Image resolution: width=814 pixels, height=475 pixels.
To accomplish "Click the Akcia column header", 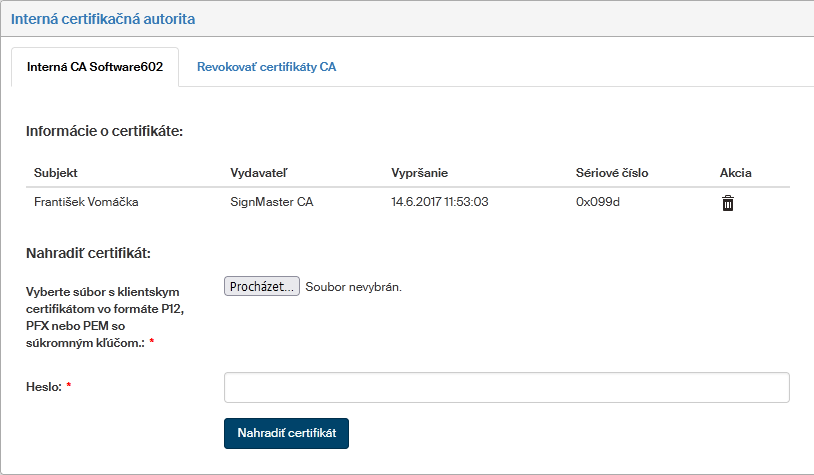I will coord(735,172).
